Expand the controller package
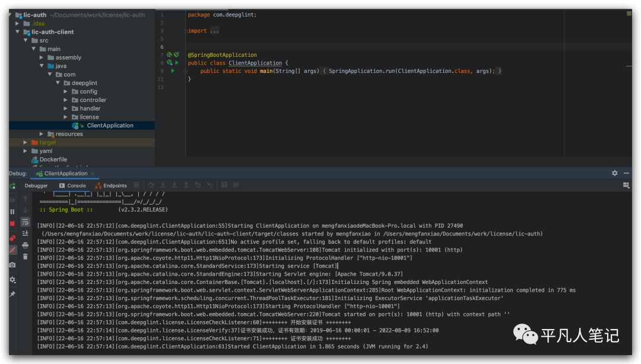 65,100
